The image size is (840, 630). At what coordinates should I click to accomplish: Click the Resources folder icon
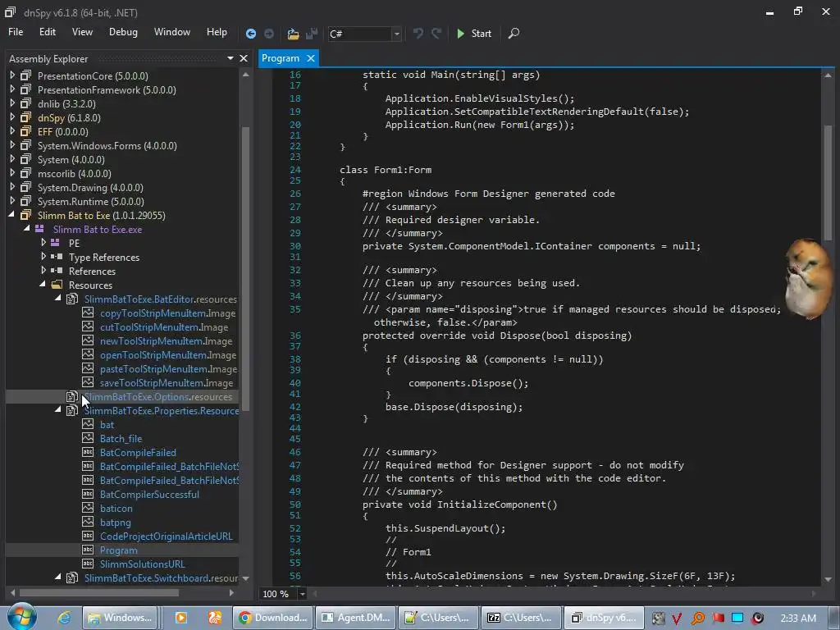(x=57, y=285)
